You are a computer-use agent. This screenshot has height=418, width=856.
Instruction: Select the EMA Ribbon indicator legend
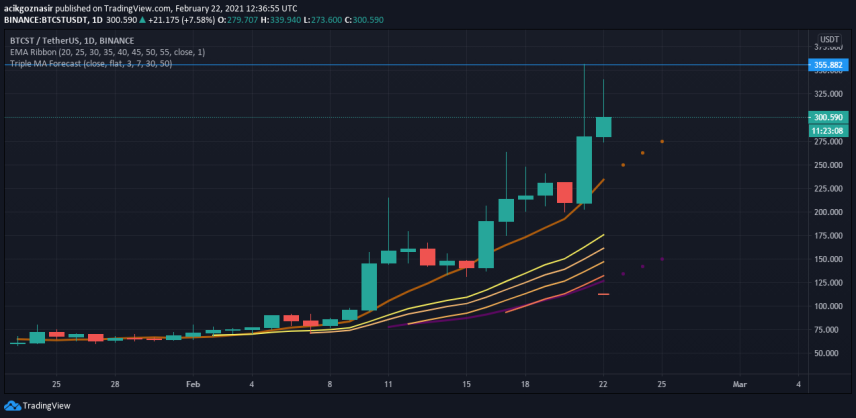click(108, 52)
